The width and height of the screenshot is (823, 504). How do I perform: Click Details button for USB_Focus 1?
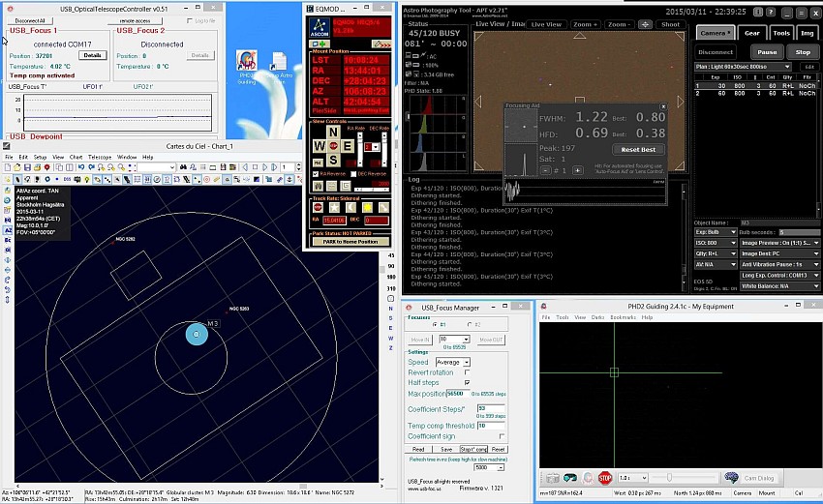point(92,55)
